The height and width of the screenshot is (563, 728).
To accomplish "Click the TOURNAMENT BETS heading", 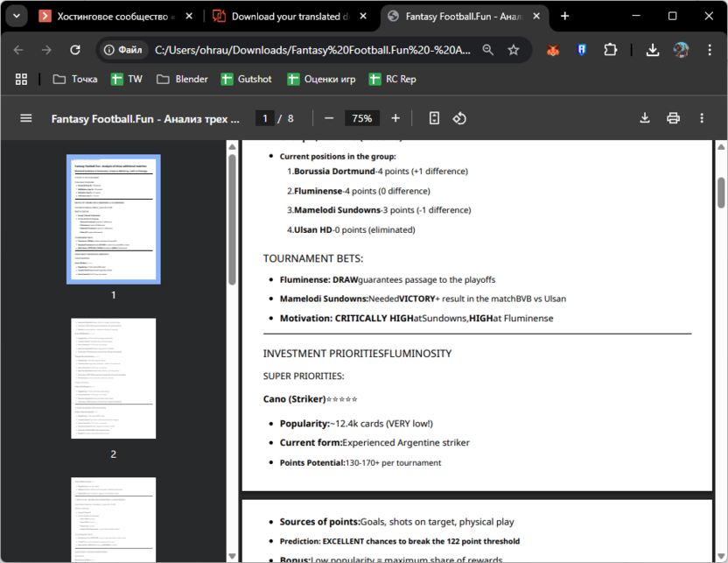I will coord(313,258).
